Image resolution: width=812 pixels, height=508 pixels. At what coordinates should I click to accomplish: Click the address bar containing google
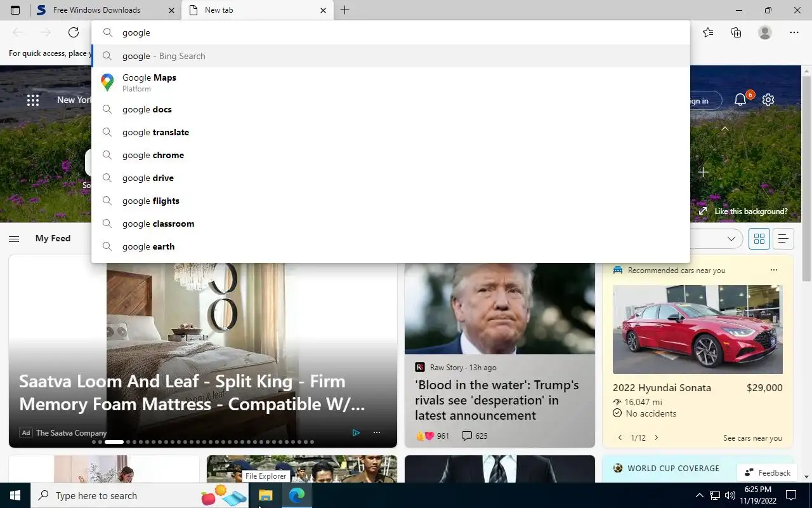391,32
